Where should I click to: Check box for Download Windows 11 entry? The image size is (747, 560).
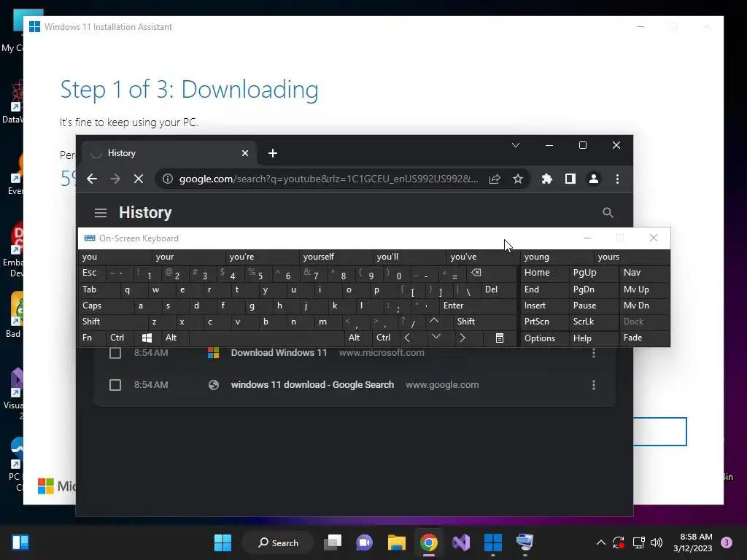[115, 353]
